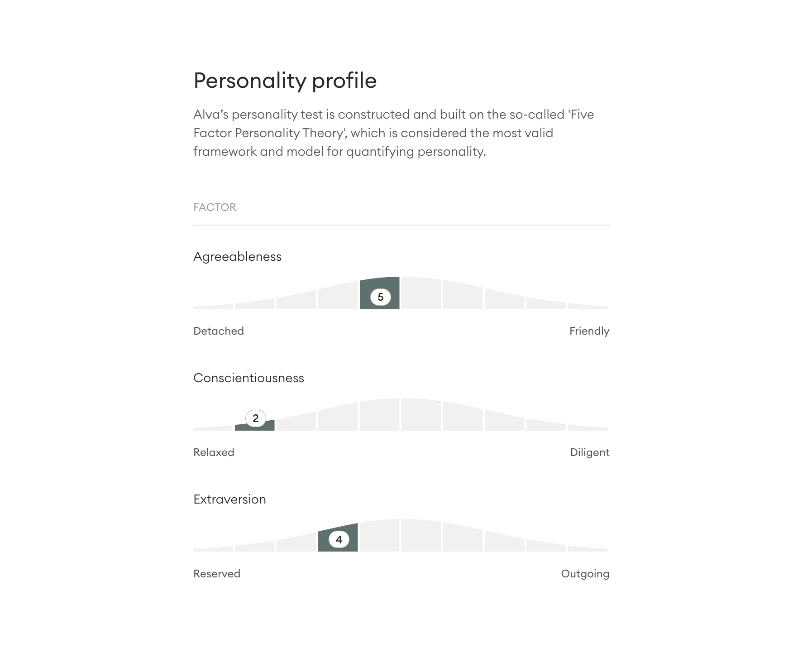Select the Outgoing scale label
The image size is (812, 653).
pos(585,574)
